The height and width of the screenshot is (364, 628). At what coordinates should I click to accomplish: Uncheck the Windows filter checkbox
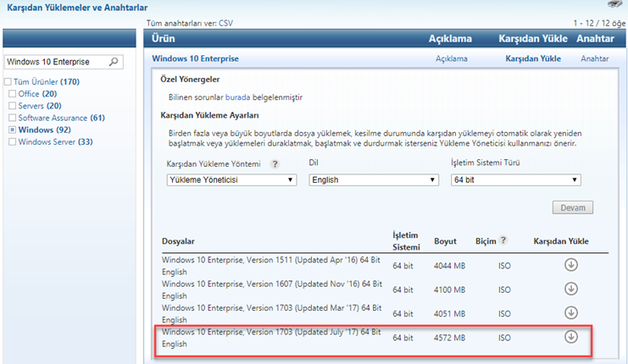coord(12,130)
